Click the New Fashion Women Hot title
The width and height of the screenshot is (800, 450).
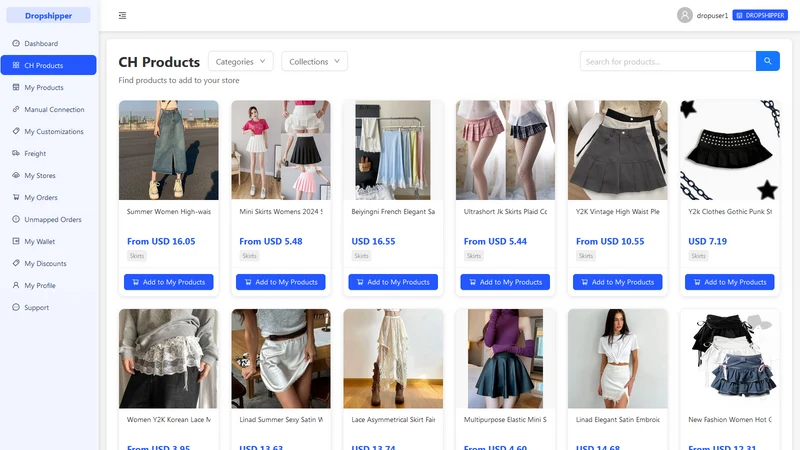(x=730, y=419)
